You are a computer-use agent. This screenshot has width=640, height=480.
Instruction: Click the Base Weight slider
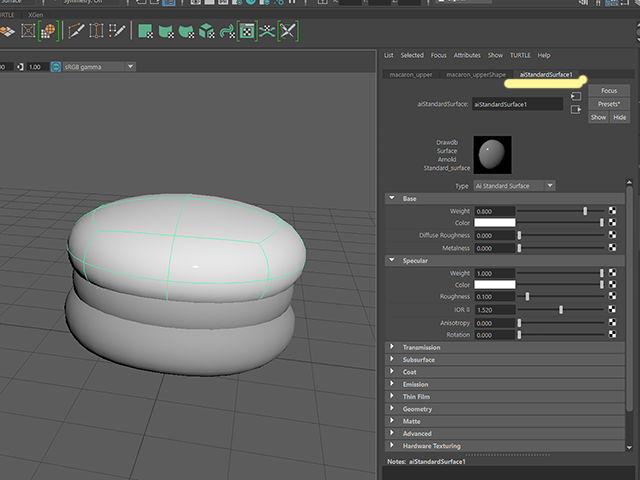(x=561, y=211)
